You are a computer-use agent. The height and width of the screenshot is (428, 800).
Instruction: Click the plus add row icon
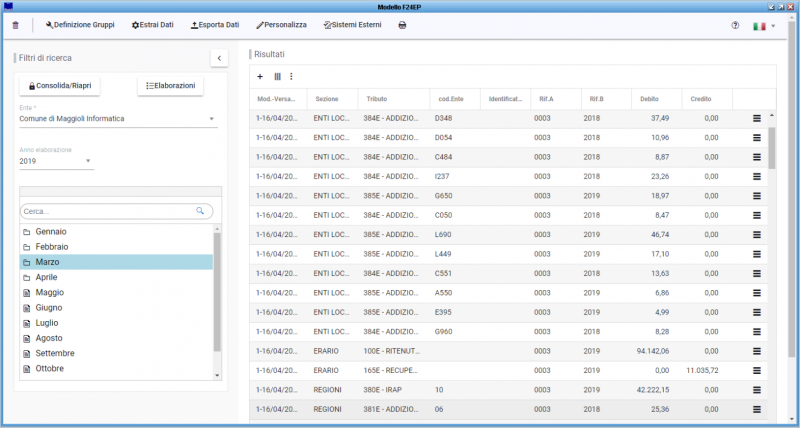tap(260, 76)
